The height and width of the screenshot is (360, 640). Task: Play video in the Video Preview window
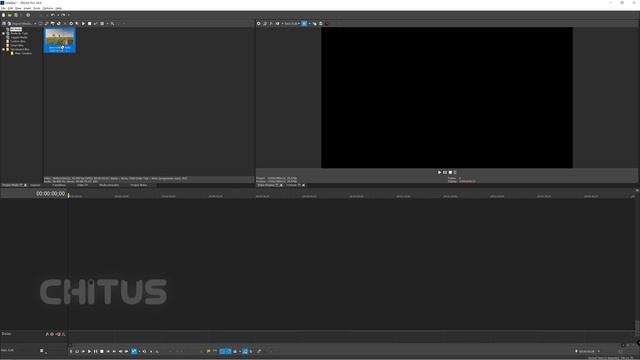(x=440, y=172)
